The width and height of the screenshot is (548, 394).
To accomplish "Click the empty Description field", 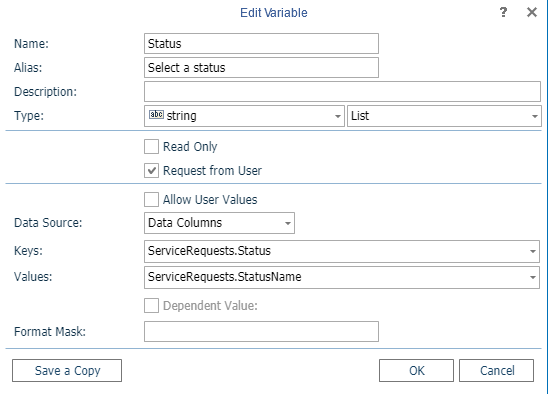I will click(x=342, y=92).
